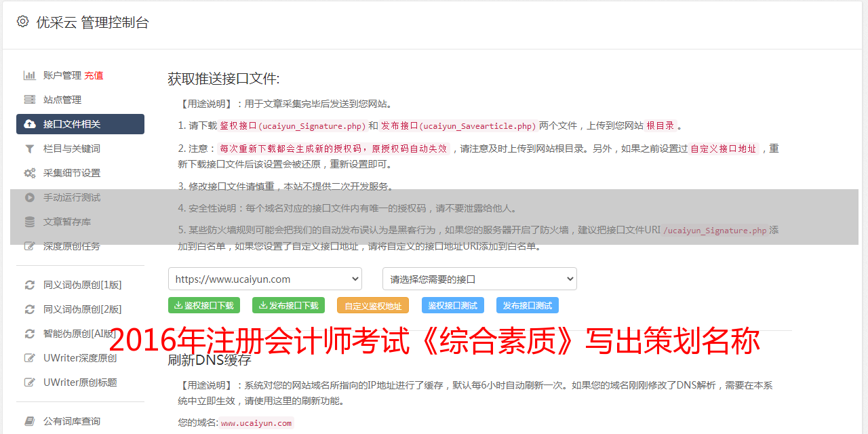Open 采集细节设置 settings page
This screenshot has height=434, width=868.
click(80, 173)
